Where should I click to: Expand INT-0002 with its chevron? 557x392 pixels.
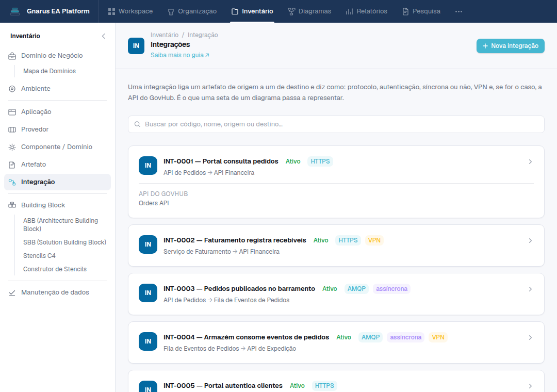tap(530, 240)
